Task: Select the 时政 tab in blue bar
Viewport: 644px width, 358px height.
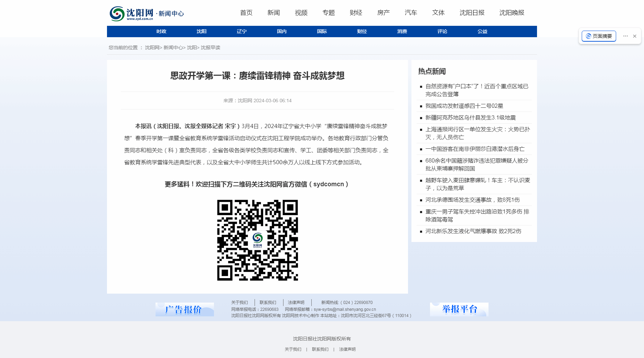Action: pyautogui.click(x=161, y=31)
